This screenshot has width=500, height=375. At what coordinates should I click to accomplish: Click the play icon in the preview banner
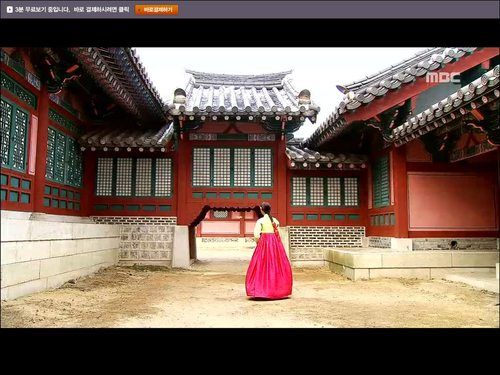point(10,10)
